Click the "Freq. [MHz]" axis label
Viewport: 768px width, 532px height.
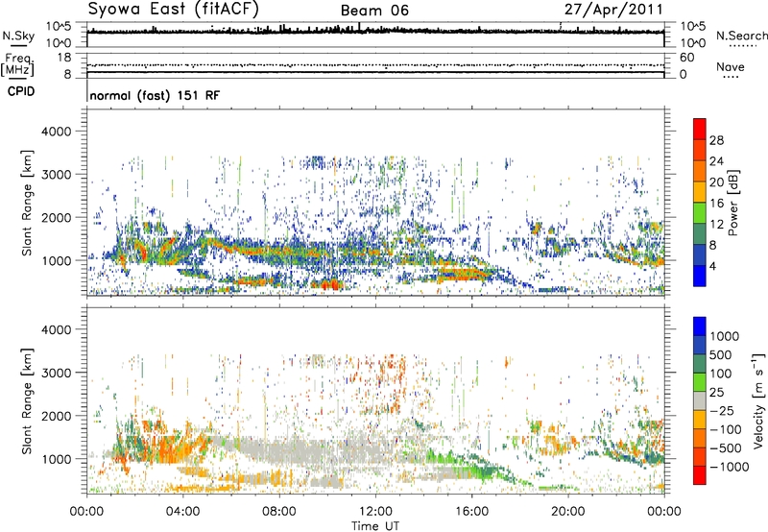pos(17,65)
